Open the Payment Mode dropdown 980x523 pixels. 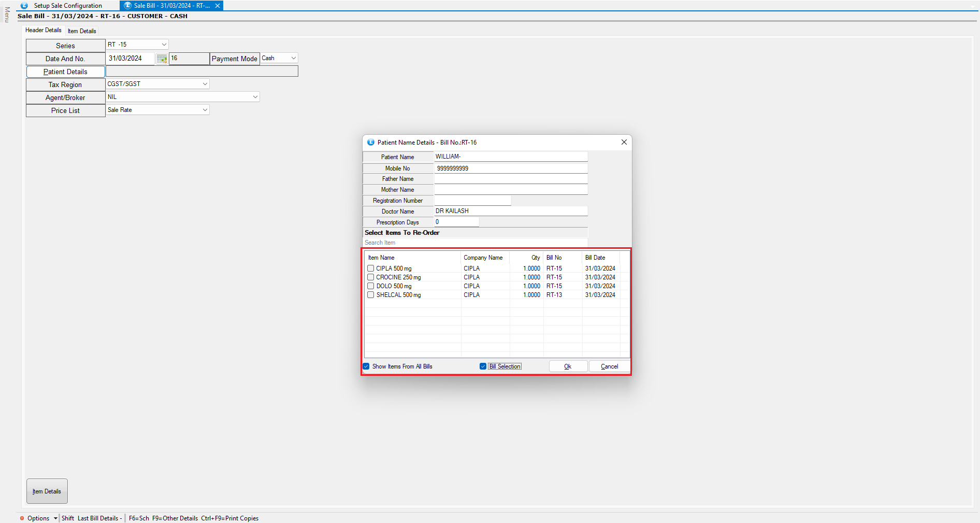(x=293, y=58)
